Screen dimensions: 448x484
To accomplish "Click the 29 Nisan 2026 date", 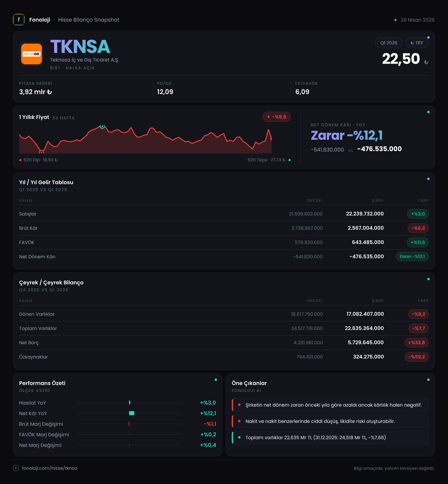I will [417, 20].
